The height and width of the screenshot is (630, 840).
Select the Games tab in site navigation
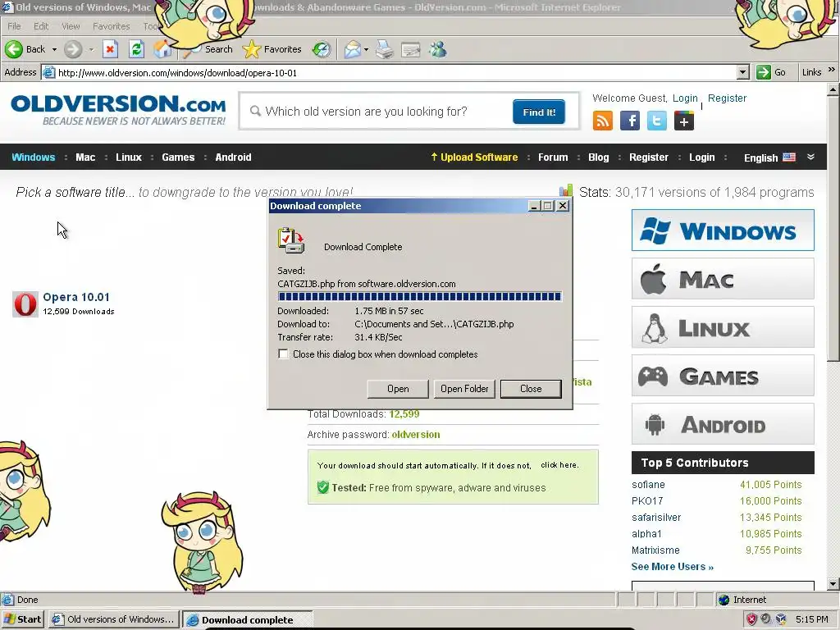click(178, 157)
